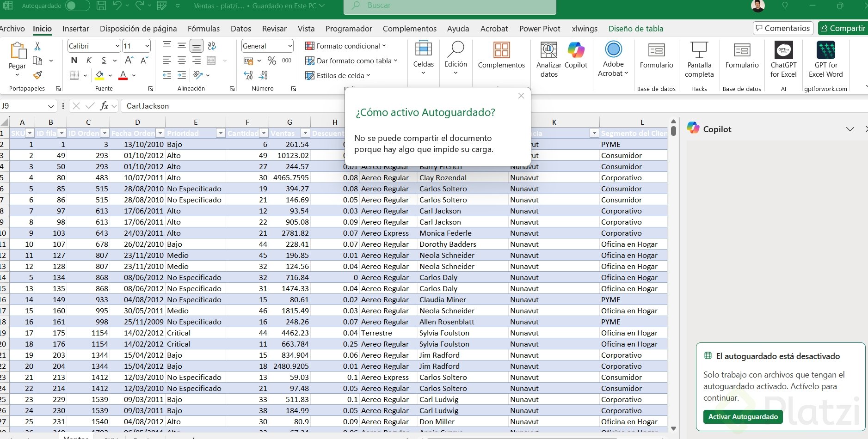Click the Save disk icon

point(101,6)
